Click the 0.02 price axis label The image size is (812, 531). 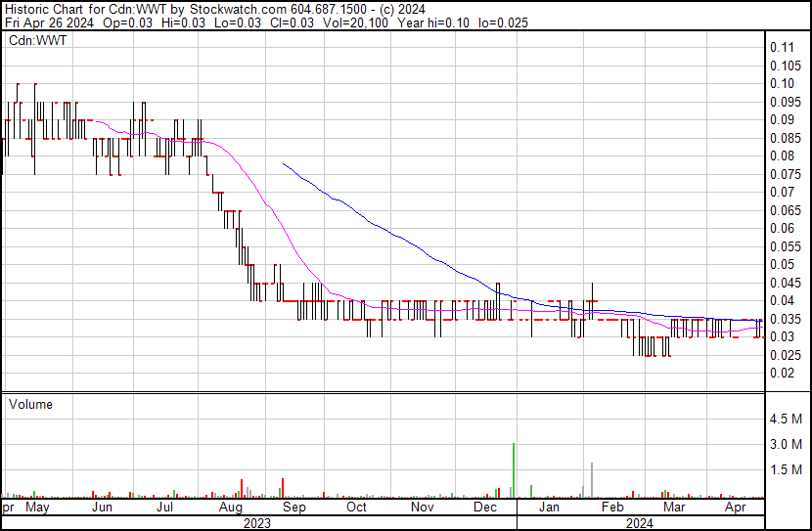click(x=782, y=374)
